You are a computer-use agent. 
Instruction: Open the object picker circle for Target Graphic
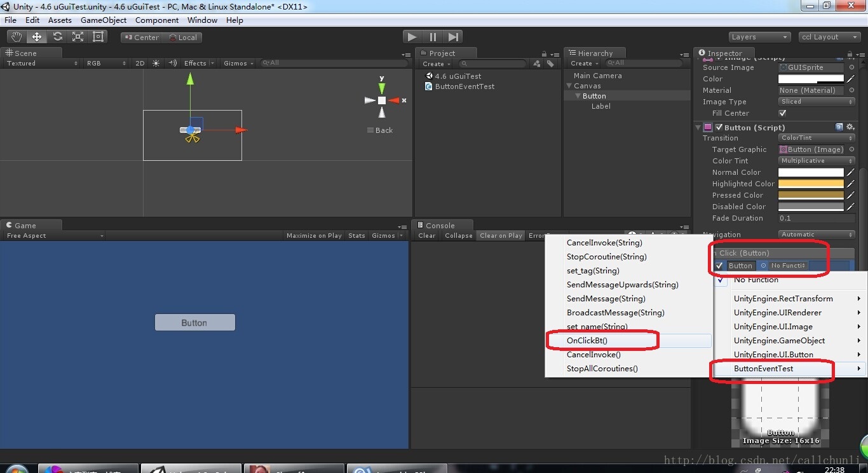pos(851,149)
